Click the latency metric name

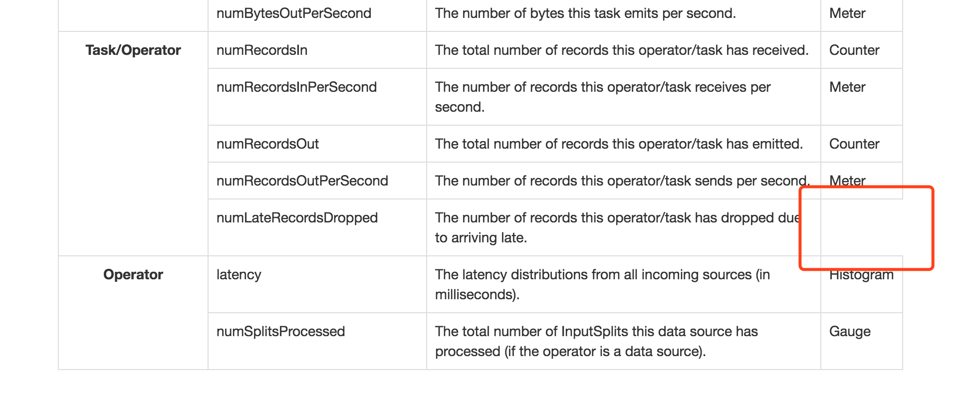pos(239,275)
